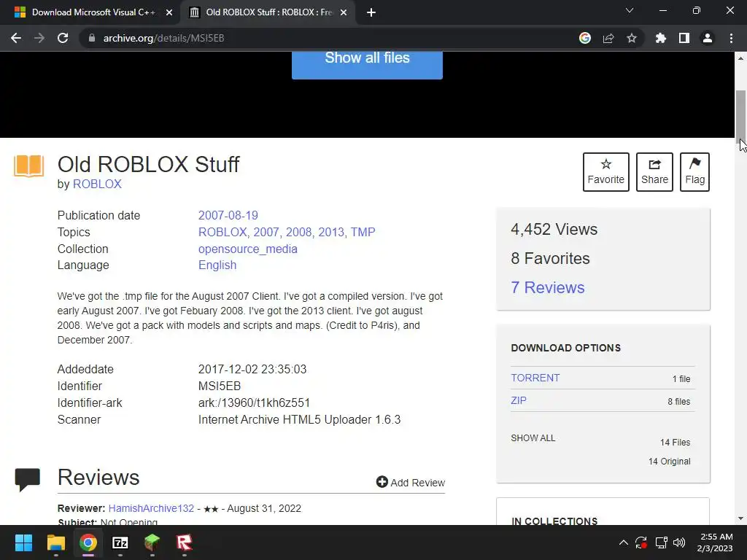Click the Chrome taskbar icon

[x=88, y=542]
